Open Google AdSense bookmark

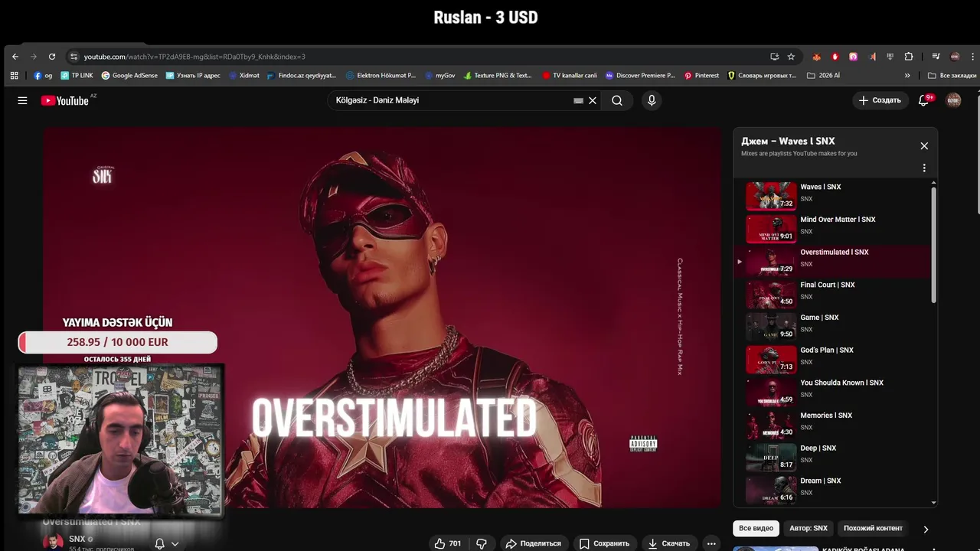129,76
